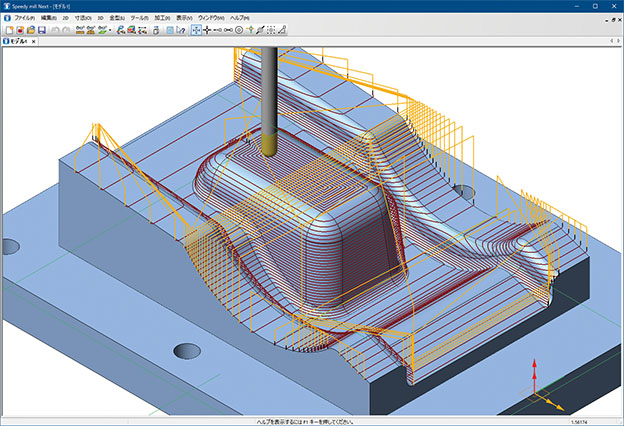Click the Redo arrow icon
Image resolution: width=624 pixels, height=426 pixels.
point(65,31)
